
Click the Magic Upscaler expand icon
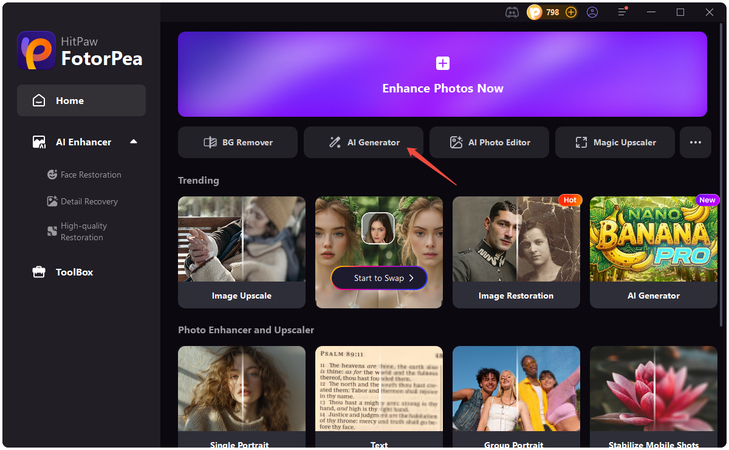[581, 142]
